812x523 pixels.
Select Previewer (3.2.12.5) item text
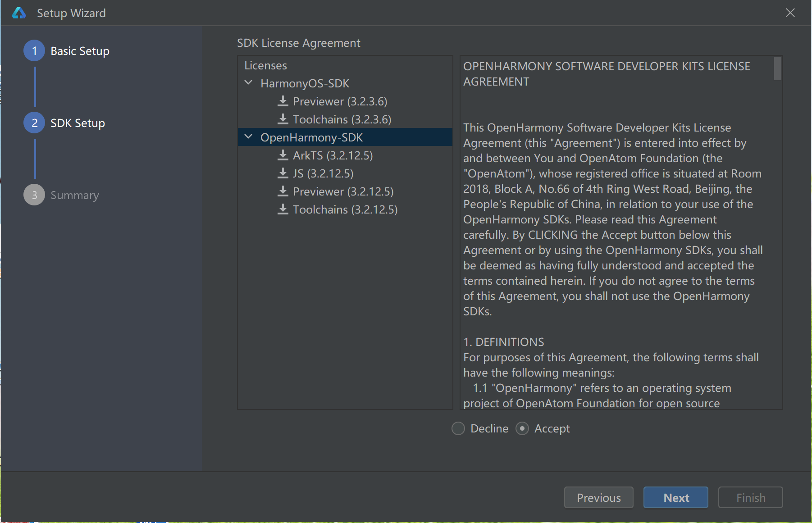click(343, 191)
